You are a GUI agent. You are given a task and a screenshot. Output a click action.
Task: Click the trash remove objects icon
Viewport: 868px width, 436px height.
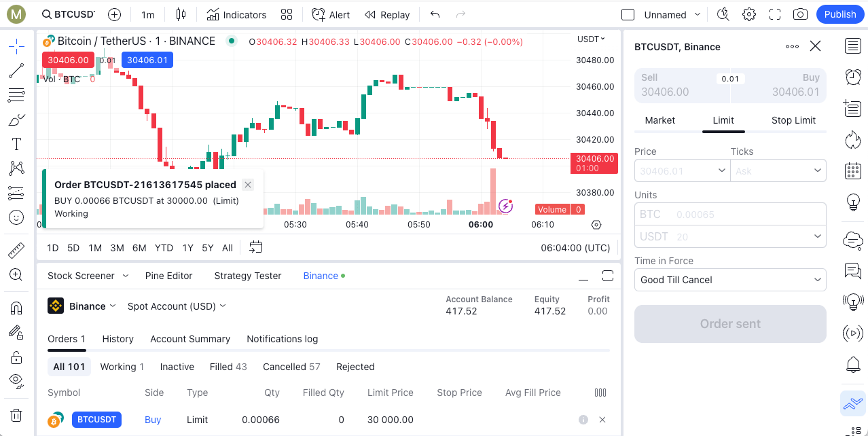[16, 415]
